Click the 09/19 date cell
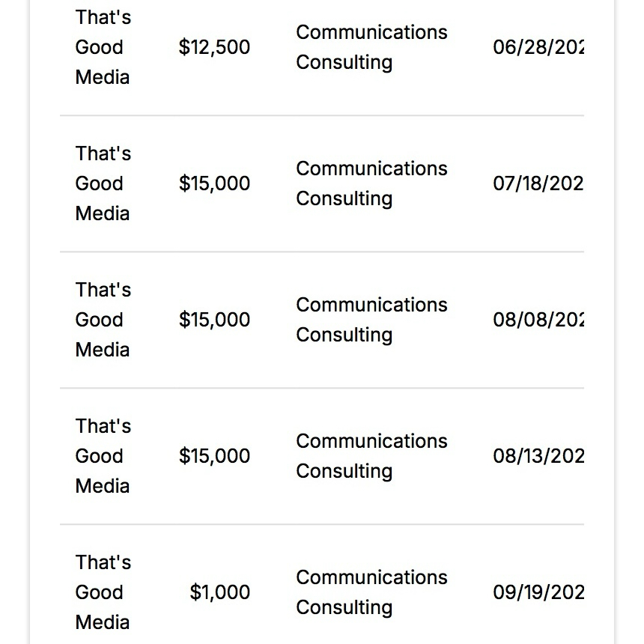644x644 pixels. [538, 592]
